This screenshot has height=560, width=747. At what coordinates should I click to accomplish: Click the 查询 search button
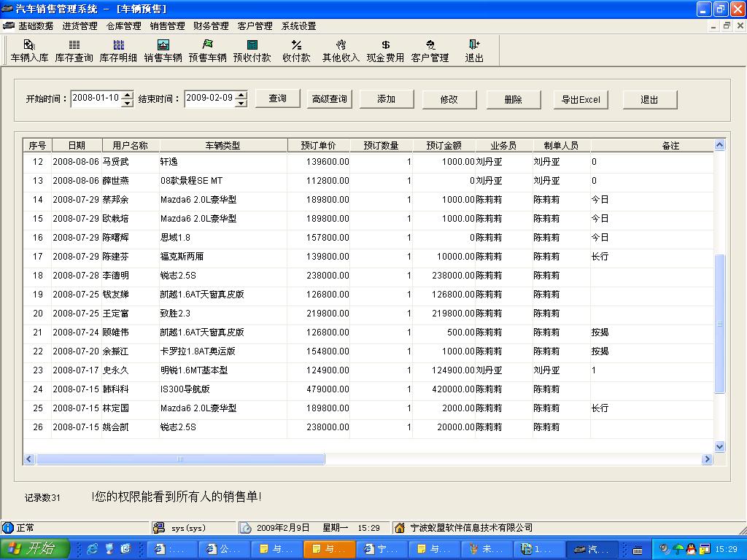(278, 98)
